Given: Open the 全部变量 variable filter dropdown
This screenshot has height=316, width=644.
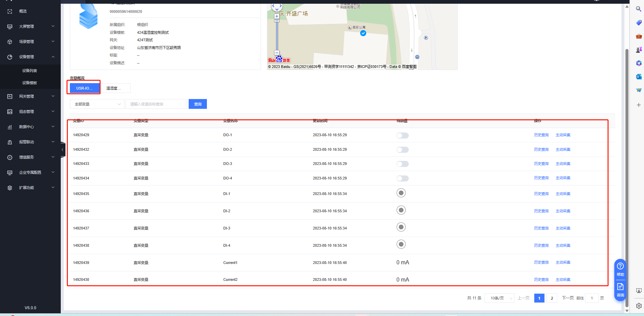Looking at the screenshot, I should pos(97,104).
